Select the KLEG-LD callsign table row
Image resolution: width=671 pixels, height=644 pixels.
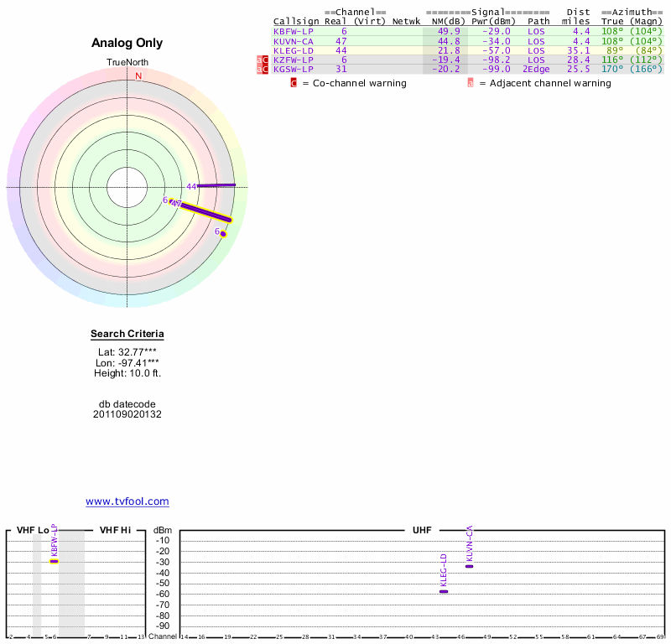coord(293,50)
